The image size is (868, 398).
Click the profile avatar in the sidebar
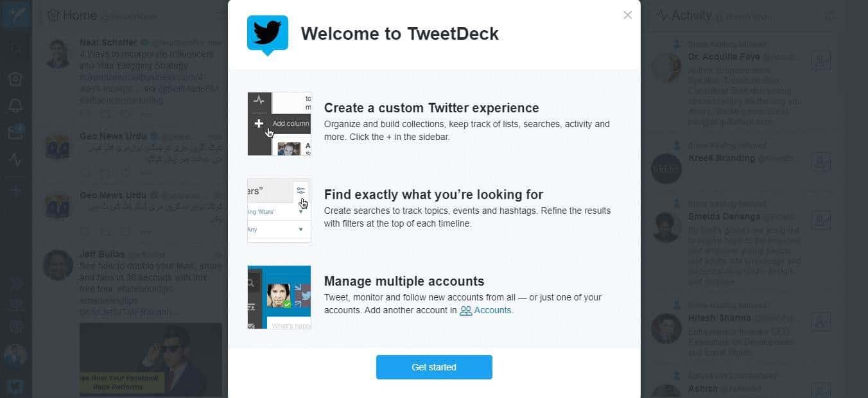coord(15,355)
